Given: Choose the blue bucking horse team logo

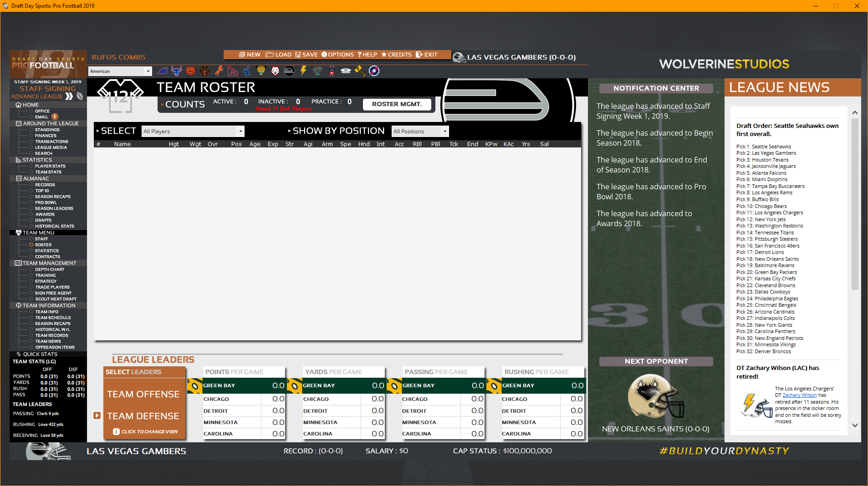Looking at the screenshot, I should click(247, 71).
